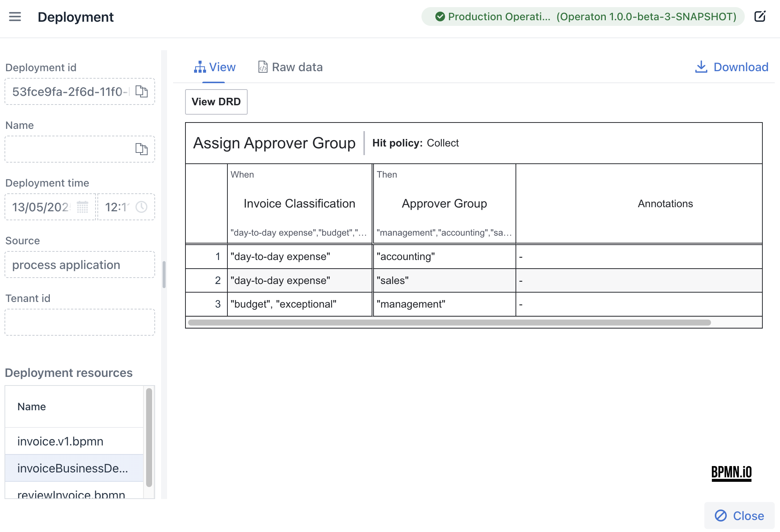This screenshot has height=532, width=780.
Task: Copy the deployment id value
Action: coord(141,91)
